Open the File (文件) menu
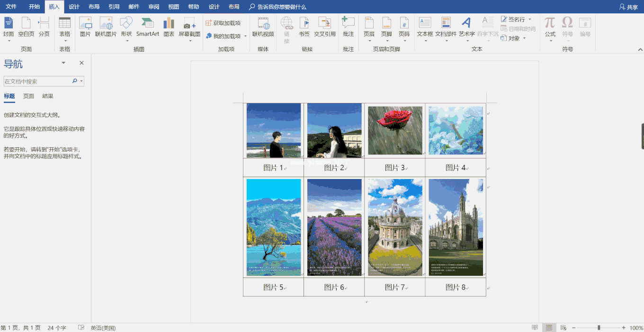The height and width of the screenshot is (332, 644). tap(11, 7)
